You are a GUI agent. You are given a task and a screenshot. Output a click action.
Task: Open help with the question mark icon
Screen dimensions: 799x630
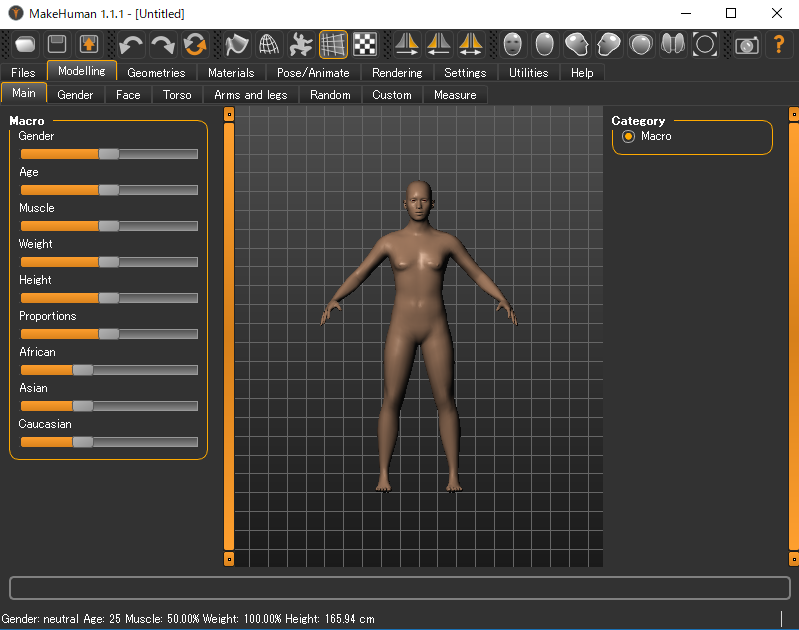tap(779, 44)
